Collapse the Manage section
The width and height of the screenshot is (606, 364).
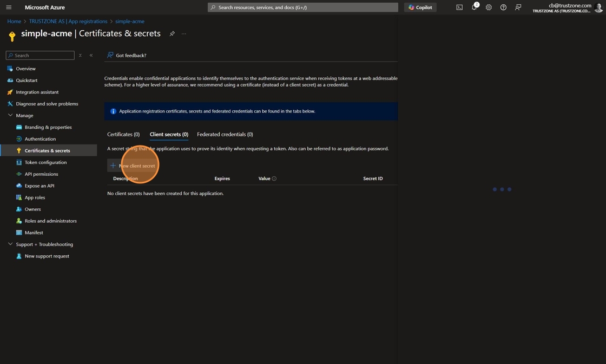(10, 115)
